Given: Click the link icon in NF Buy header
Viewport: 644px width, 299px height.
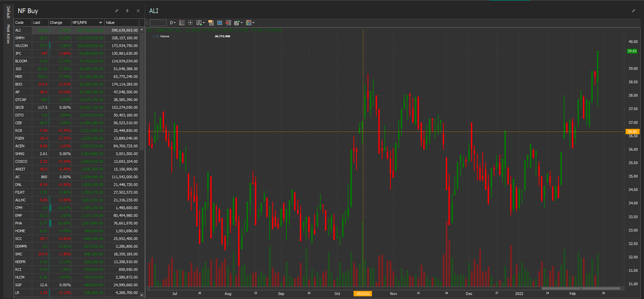Looking at the screenshot, I should coord(117,11).
